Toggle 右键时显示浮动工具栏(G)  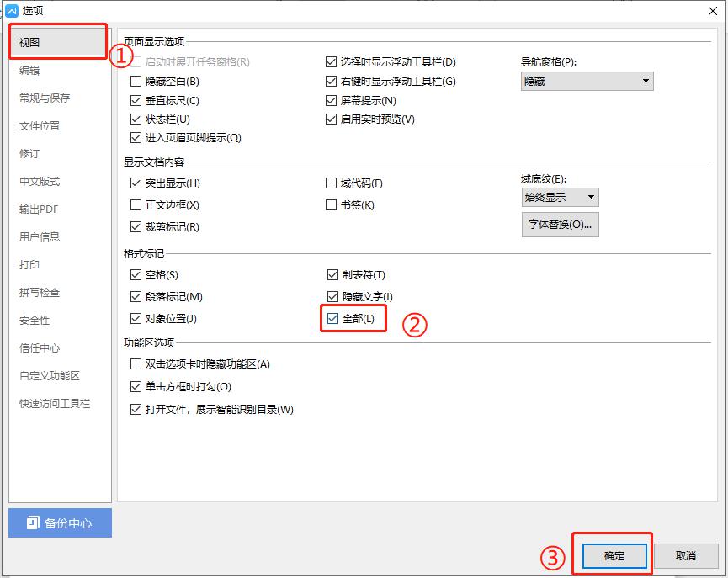coord(331,82)
